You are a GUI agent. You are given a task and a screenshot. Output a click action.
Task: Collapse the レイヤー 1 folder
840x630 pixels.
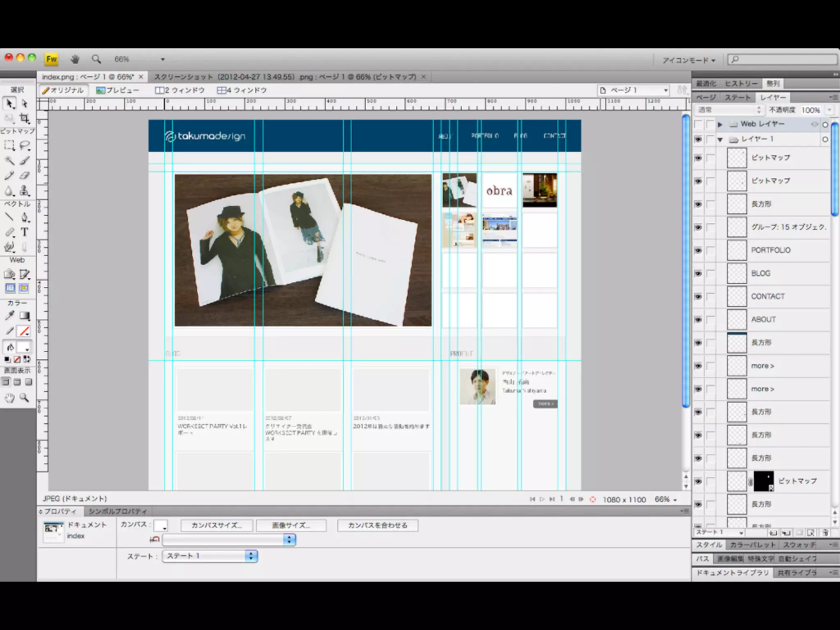720,139
